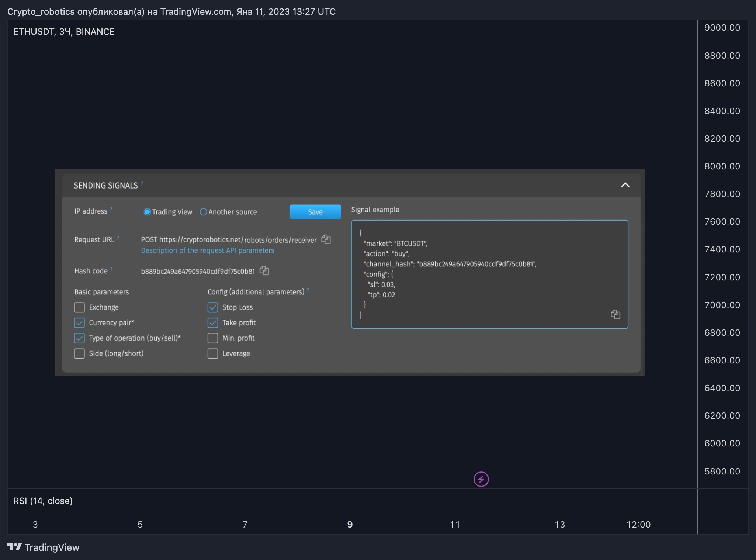Open the TradingView logo at bottom left
756x560 pixels.
44,547
